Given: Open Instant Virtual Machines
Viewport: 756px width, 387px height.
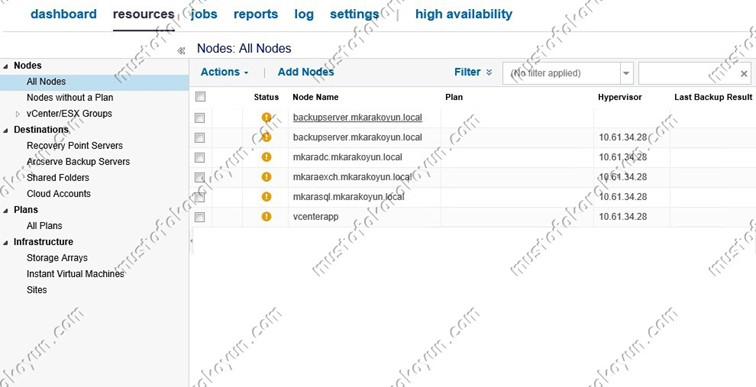Looking at the screenshot, I should (75, 274).
